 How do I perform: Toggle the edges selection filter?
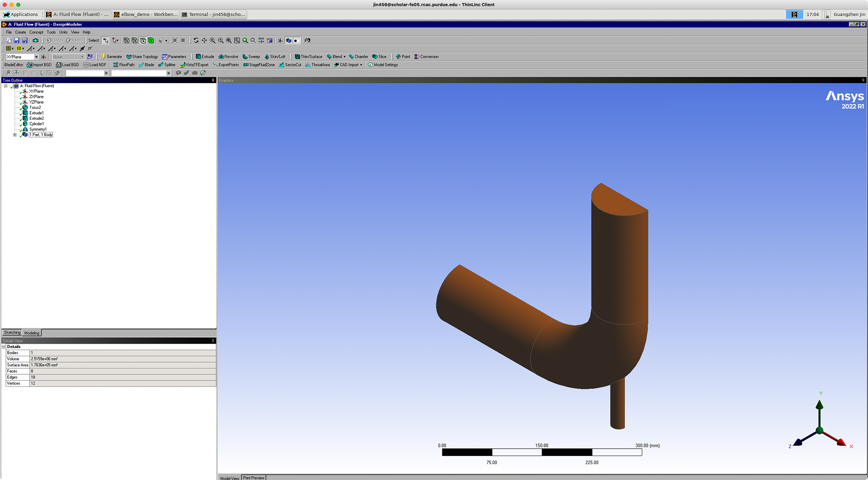[x=135, y=40]
